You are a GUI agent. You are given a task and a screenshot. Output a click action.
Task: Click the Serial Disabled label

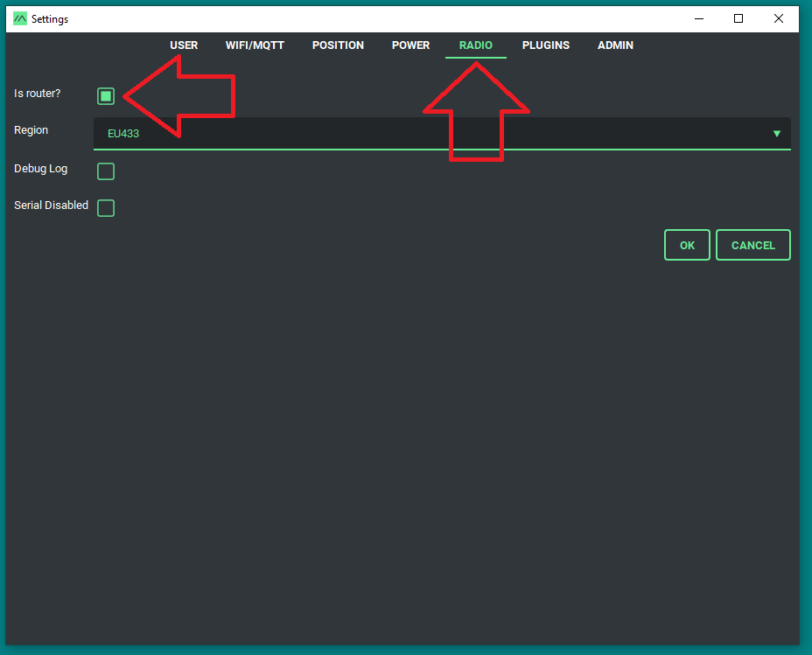tap(52, 206)
